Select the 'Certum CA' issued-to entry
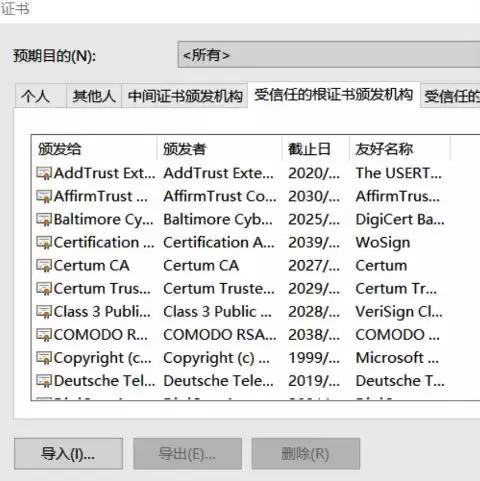 (92, 265)
